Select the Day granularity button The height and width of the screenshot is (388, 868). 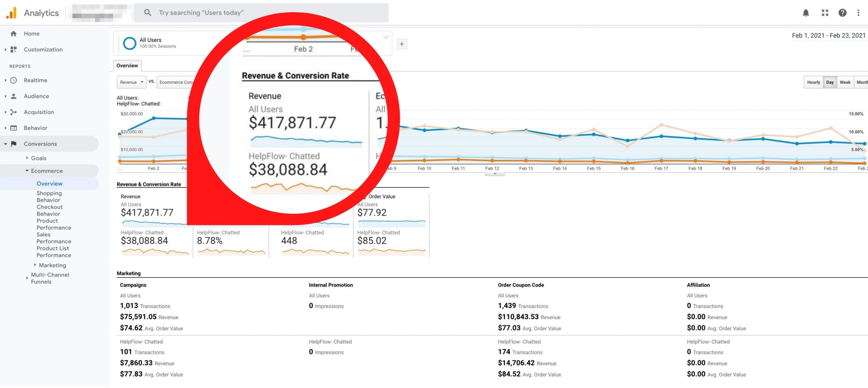click(x=830, y=82)
